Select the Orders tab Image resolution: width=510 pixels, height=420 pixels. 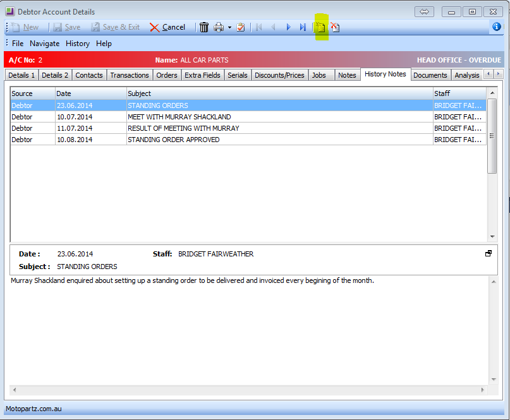click(x=167, y=75)
